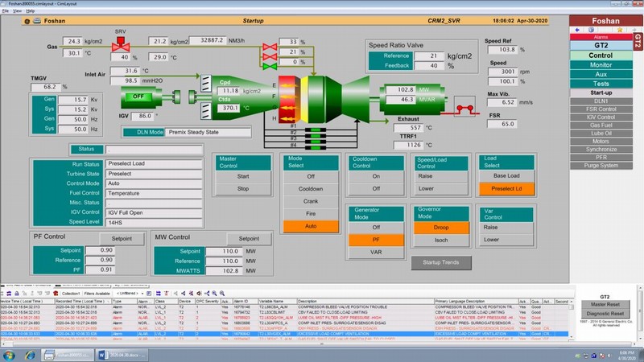Click the red icon left of Collection1

tap(56, 294)
